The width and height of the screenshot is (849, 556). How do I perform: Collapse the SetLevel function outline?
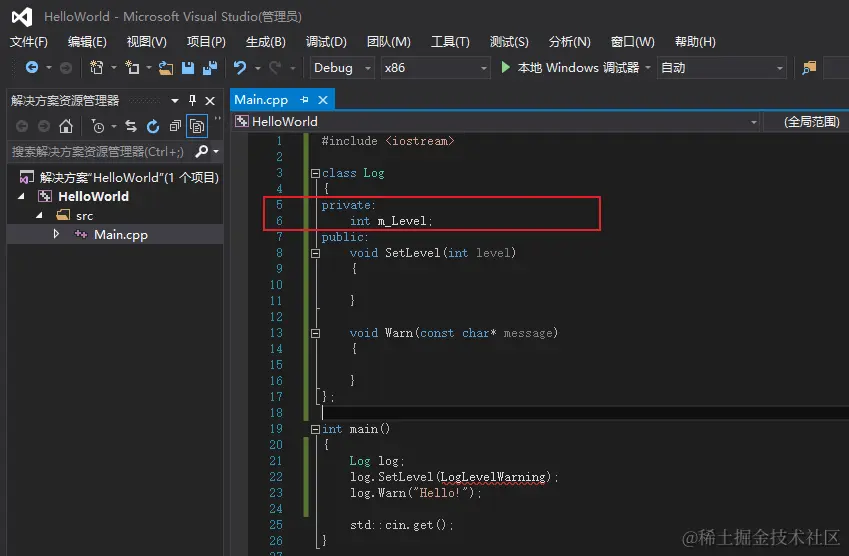coord(315,253)
